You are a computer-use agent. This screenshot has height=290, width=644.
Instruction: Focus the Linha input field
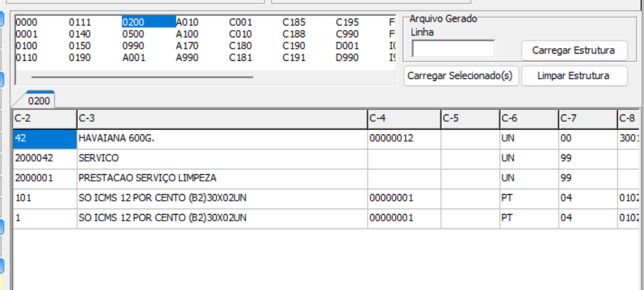point(453,49)
